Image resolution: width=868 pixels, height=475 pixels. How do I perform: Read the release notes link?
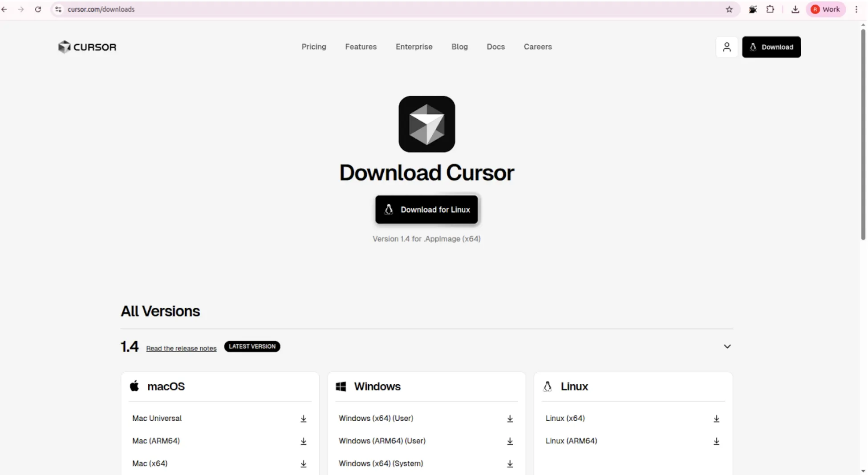[181, 348]
